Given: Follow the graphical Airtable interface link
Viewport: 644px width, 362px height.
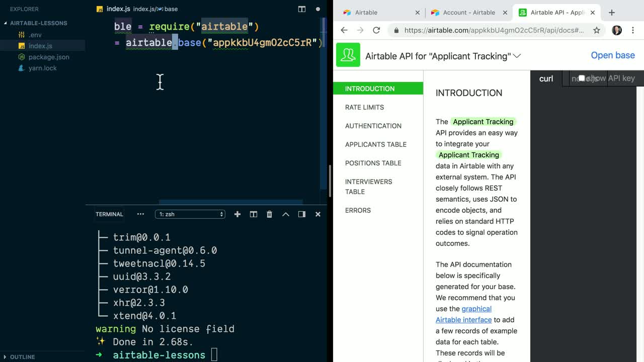Looking at the screenshot, I should pyautogui.click(x=463, y=314).
